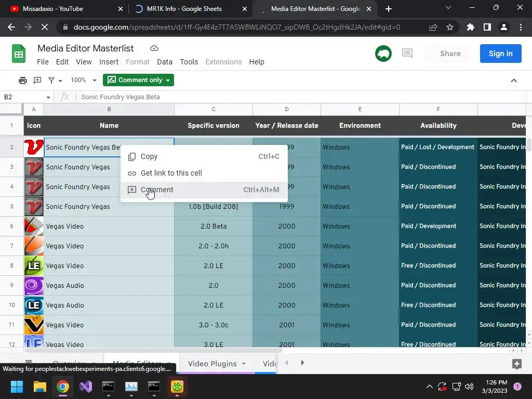532x399 pixels.
Task: Open File Explorer from the taskbar
Action: click(x=39, y=387)
